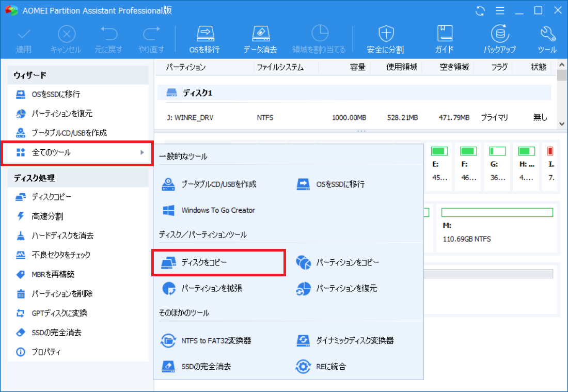Open ダイナミックディスク変換器
Image resolution: width=568 pixels, height=392 pixels.
[x=345, y=341]
